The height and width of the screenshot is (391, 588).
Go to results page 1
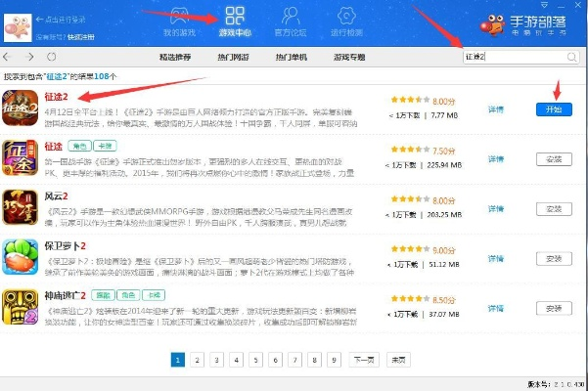coord(178,360)
